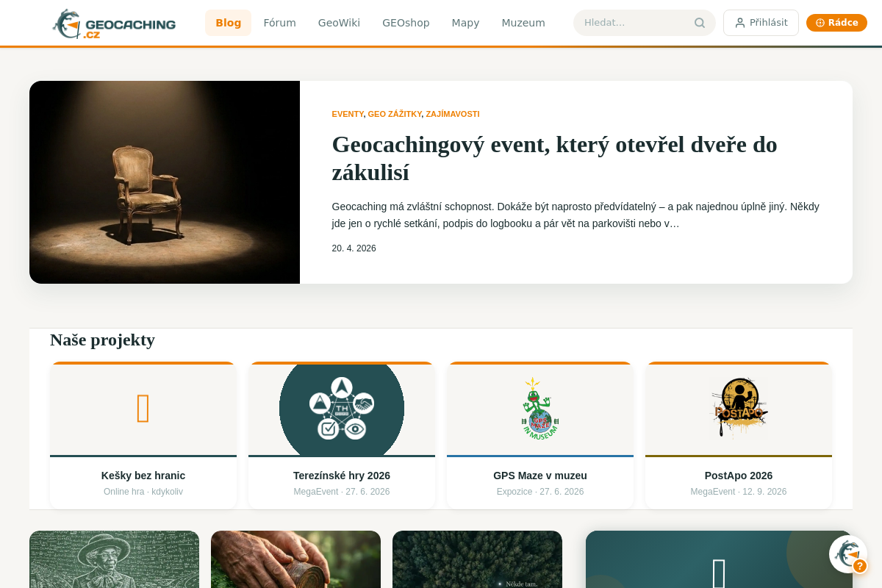Click the Geocaching.cz logo
Screen dimensions: 882x588
click(114, 24)
